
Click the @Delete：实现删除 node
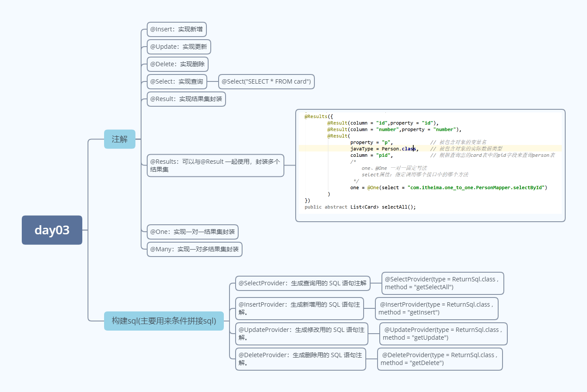[177, 64]
